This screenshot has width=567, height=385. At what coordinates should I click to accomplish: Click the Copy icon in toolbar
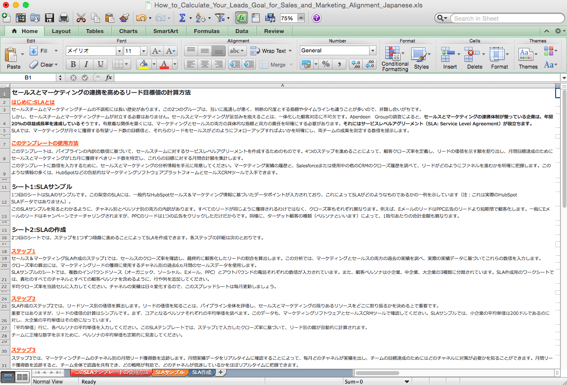[x=95, y=18]
